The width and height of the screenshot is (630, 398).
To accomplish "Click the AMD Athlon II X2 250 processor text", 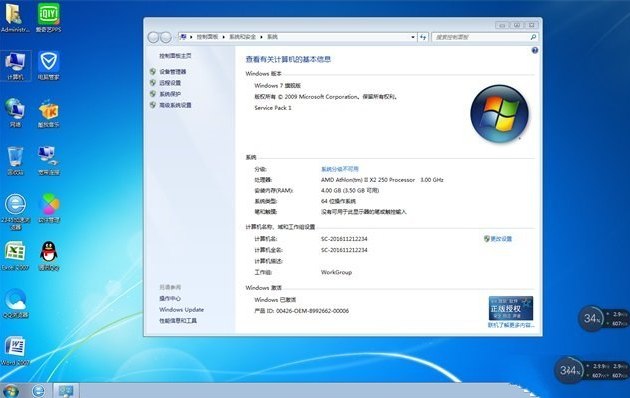I will pyautogui.click(x=382, y=180).
